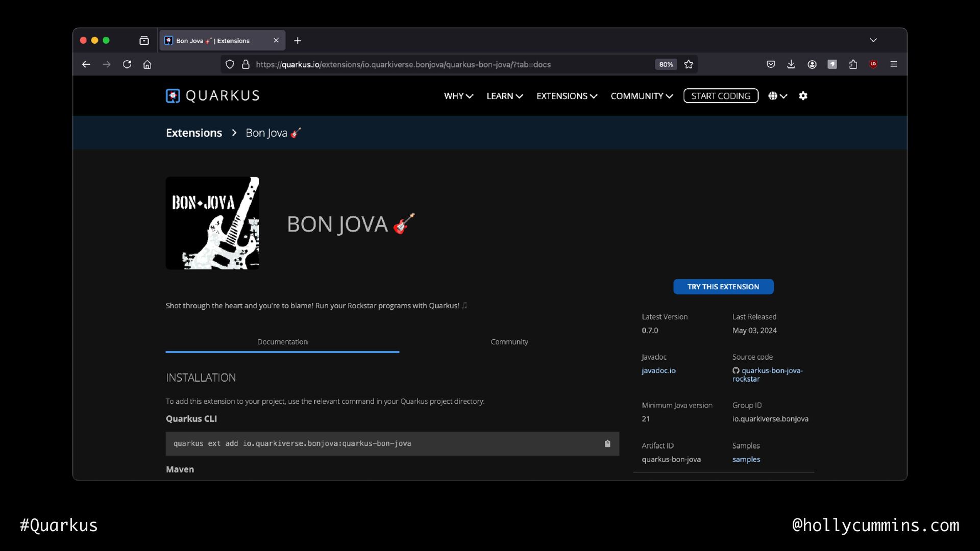Open the javadoc.io link
The height and width of the screenshot is (551, 980).
point(658,371)
